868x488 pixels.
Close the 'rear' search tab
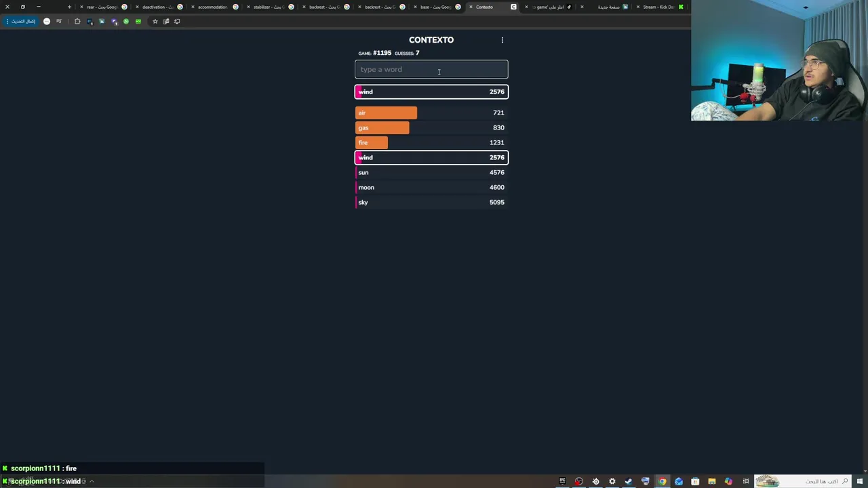click(x=81, y=7)
